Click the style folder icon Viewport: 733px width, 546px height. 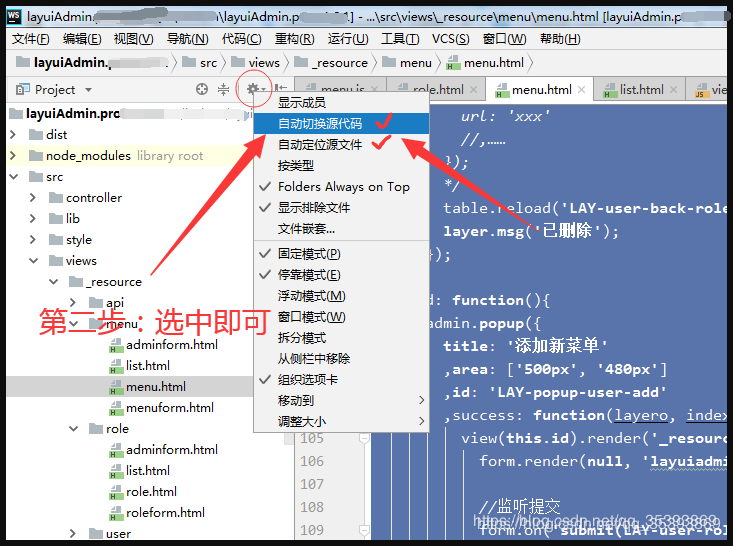click(56, 240)
